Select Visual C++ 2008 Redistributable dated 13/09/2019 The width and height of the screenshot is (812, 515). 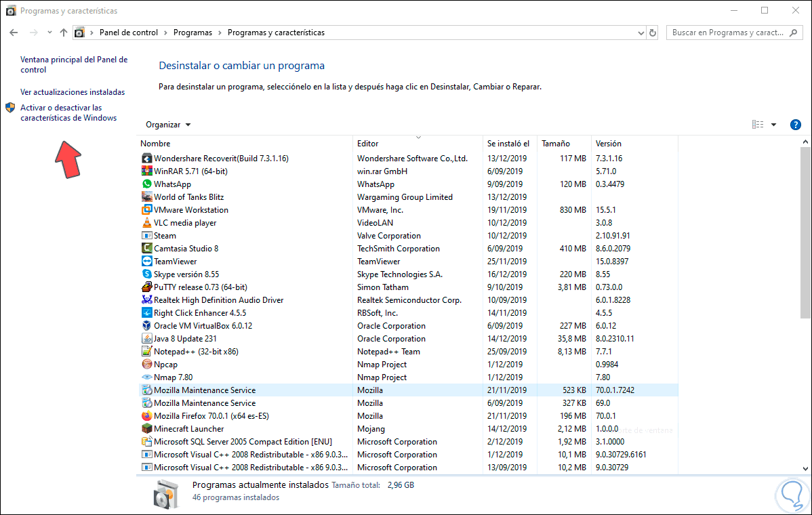(x=409, y=468)
